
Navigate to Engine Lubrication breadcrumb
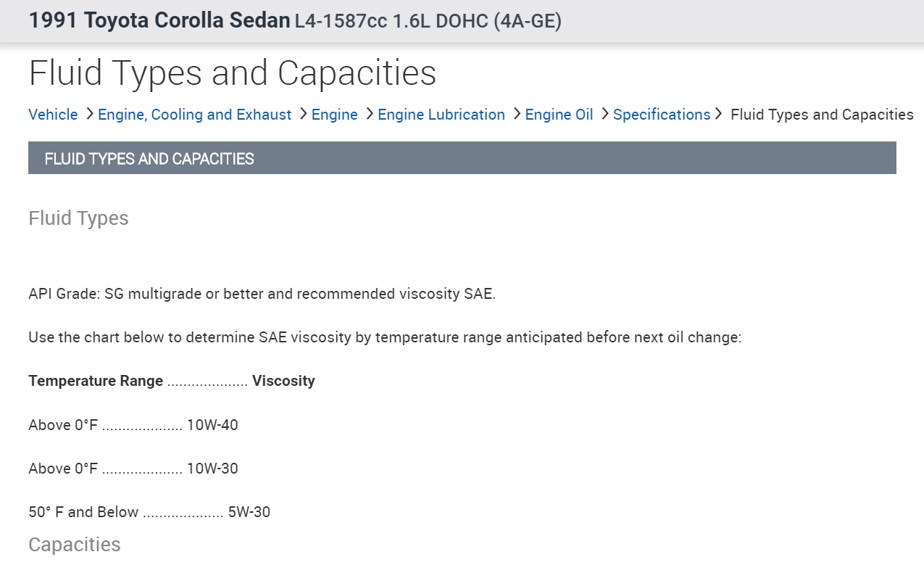click(x=441, y=115)
